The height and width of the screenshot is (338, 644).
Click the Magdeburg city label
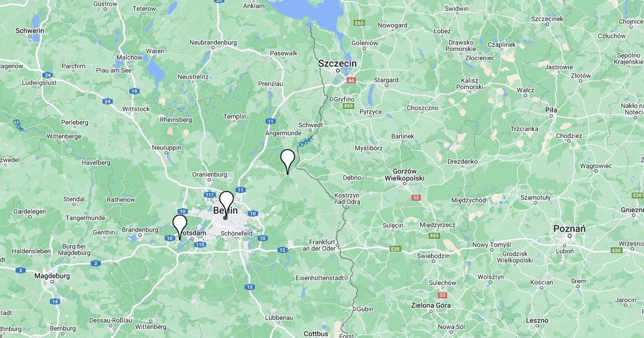tap(52, 276)
